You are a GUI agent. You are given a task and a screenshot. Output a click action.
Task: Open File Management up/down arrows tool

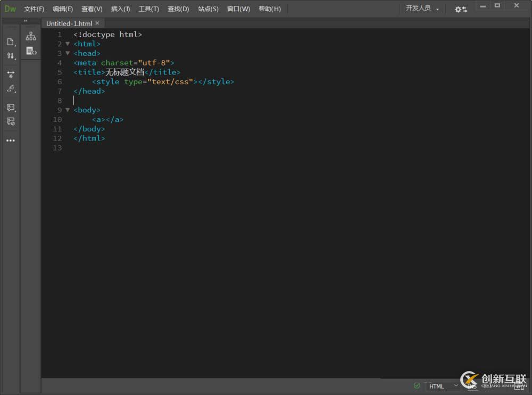coord(10,56)
